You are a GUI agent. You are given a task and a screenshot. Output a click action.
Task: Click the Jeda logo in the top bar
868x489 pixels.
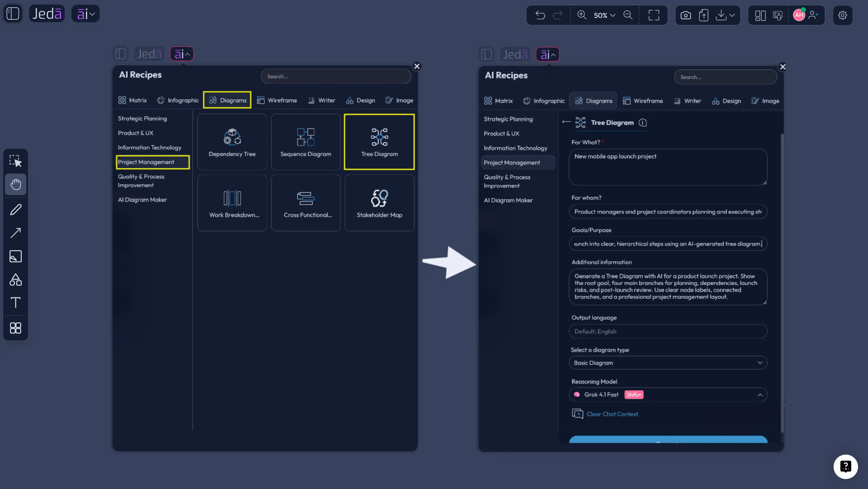coord(47,14)
